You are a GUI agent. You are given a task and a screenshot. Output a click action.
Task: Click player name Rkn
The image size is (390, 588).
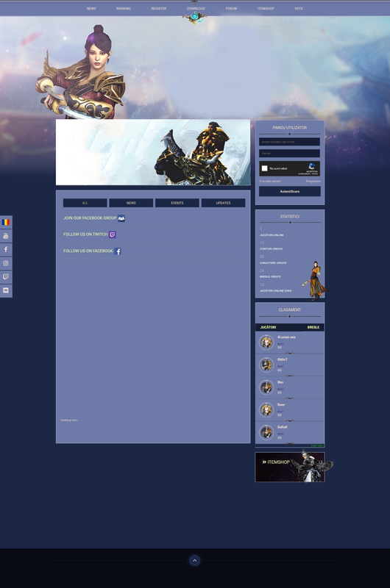[280, 382]
